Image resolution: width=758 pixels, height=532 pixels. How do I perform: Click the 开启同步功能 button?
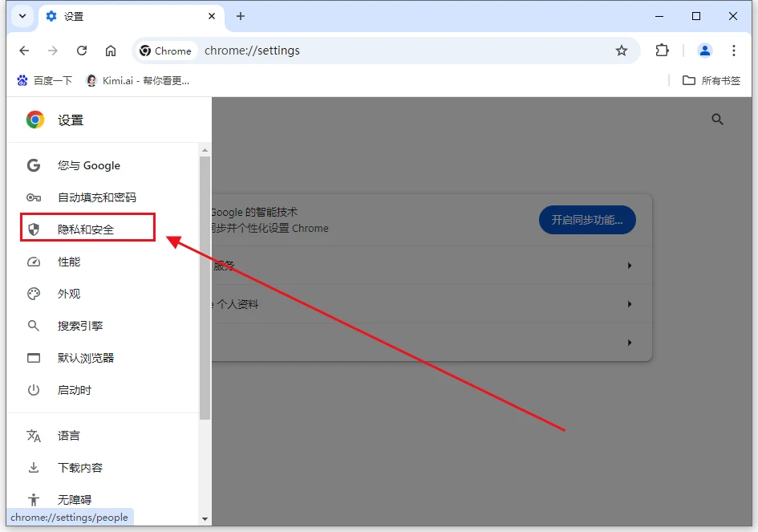(x=587, y=220)
